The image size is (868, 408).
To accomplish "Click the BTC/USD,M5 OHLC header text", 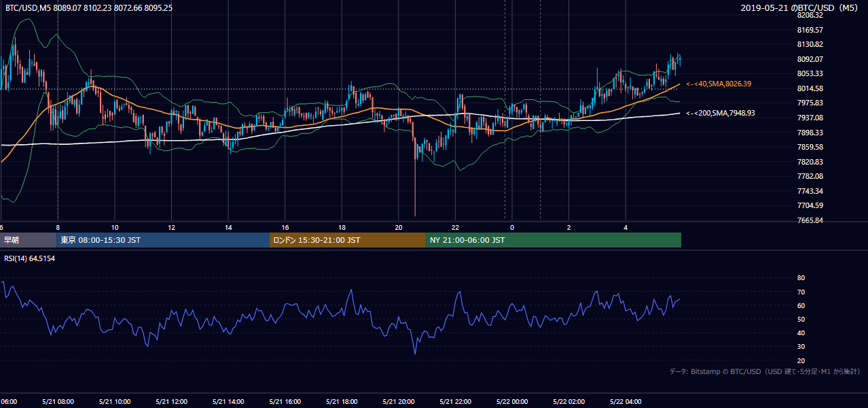I will click(88, 8).
